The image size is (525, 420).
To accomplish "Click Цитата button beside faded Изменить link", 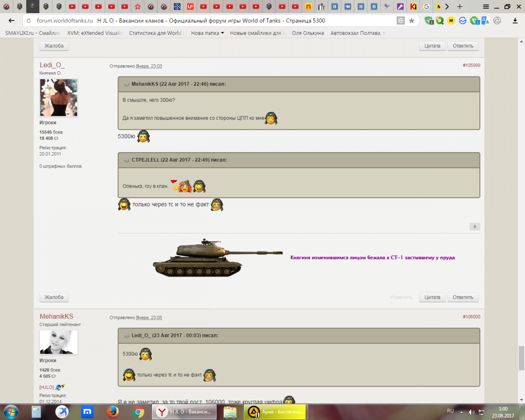I will 432,297.
